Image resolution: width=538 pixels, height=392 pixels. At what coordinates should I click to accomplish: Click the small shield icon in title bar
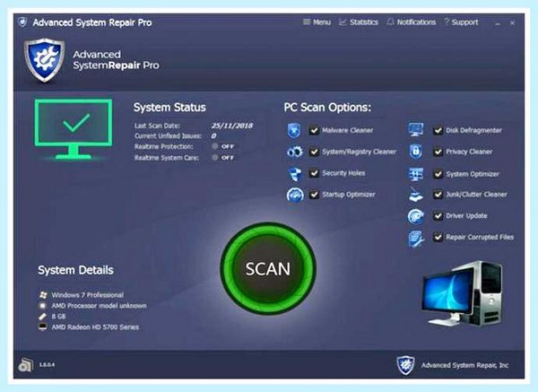[x=22, y=22]
